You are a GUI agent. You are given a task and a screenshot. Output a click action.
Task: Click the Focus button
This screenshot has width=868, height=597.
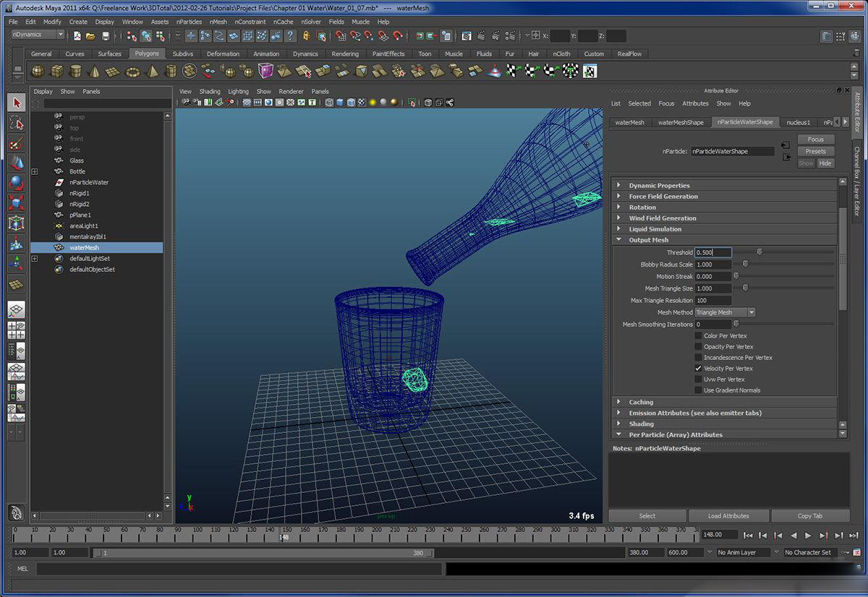(816, 139)
